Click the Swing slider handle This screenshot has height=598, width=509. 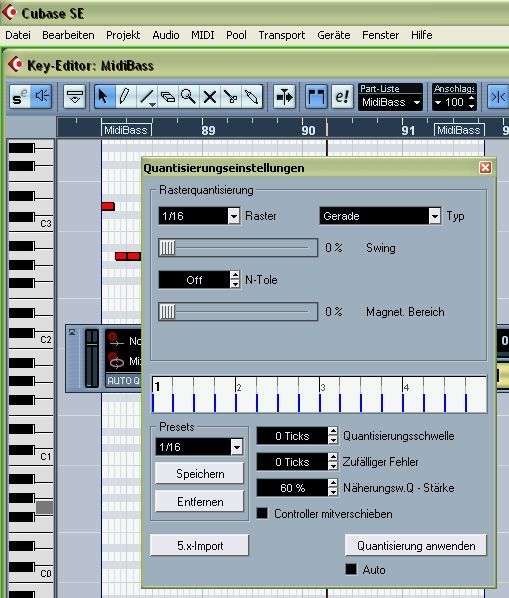click(167, 248)
